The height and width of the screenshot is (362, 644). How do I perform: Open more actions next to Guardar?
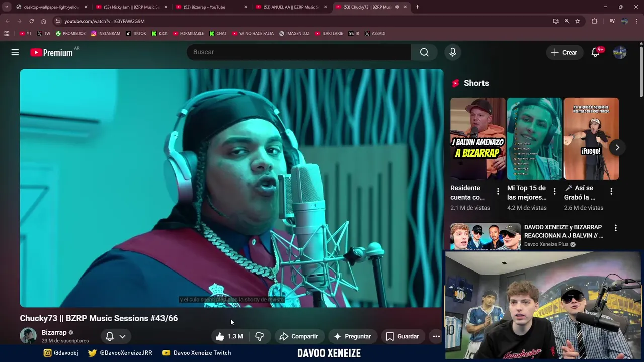[x=436, y=336]
